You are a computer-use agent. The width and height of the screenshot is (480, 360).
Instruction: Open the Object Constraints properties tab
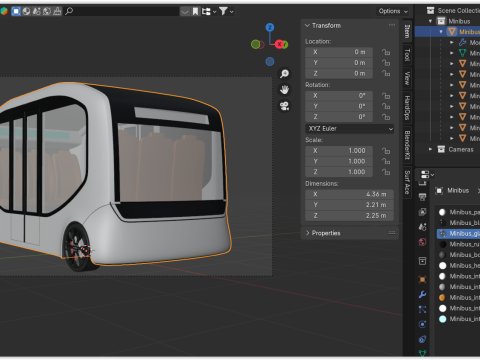(x=422, y=339)
